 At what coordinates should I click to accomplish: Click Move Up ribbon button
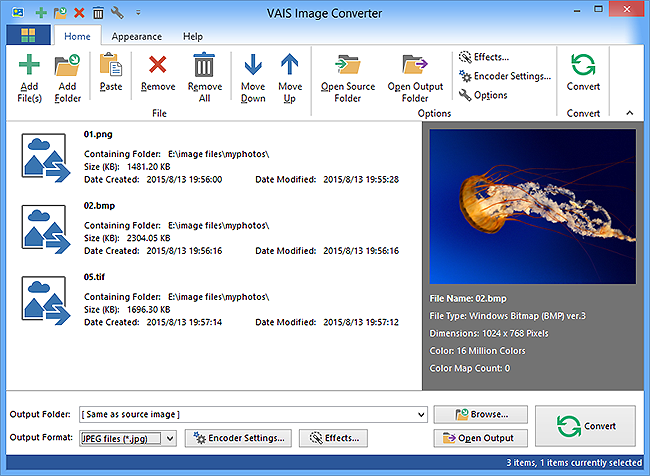click(290, 78)
